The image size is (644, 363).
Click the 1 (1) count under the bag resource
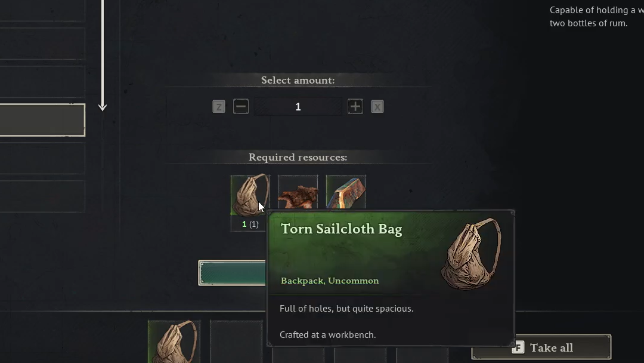[250, 224]
